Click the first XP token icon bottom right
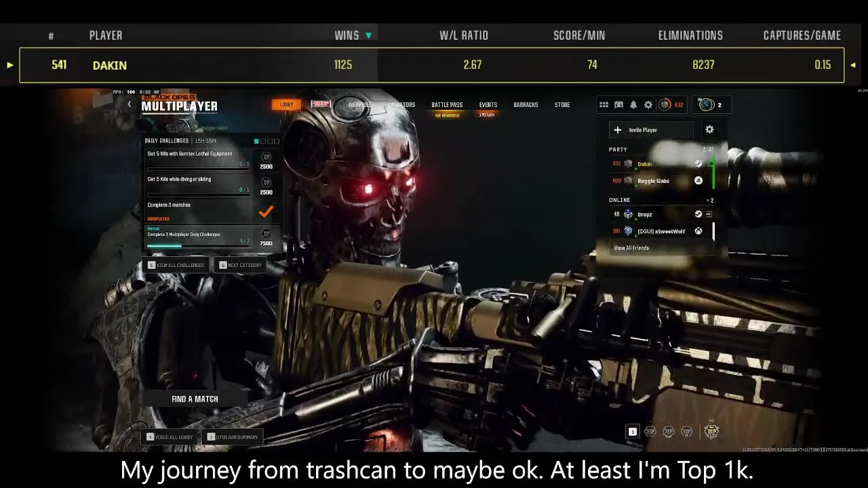 pyautogui.click(x=650, y=431)
